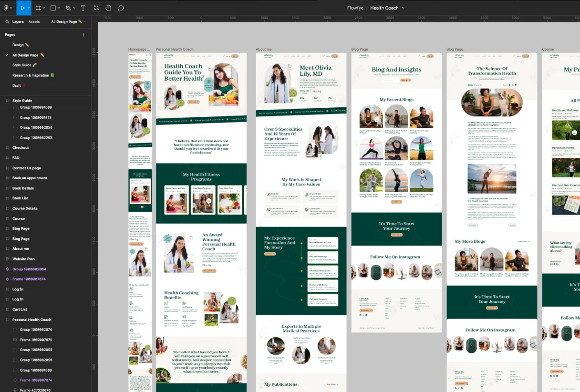Select the FAQ layer
The width and height of the screenshot is (580, 392).
16,158
